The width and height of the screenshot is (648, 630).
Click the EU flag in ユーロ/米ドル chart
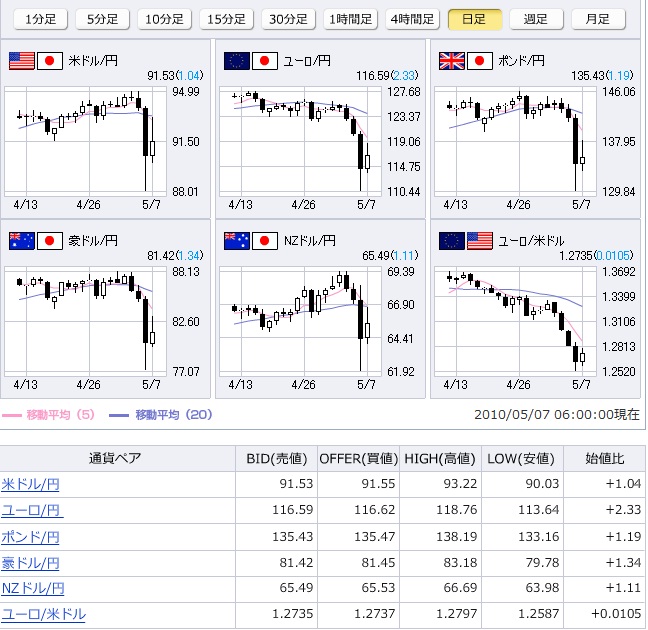[452, 241]
